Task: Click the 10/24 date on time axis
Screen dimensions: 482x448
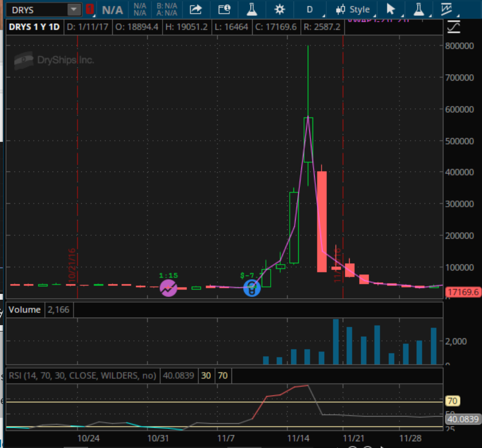Action: point(88,438)
